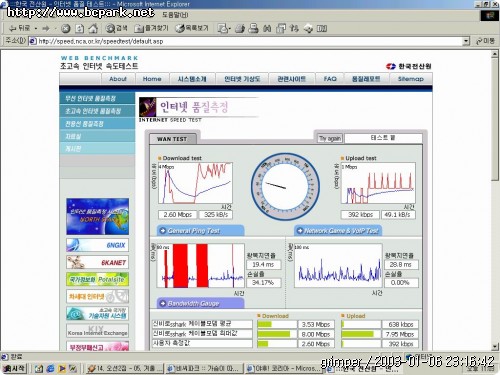Open the 시스템소개 navigation tab
Screen dimensions: 500x375
192,79
